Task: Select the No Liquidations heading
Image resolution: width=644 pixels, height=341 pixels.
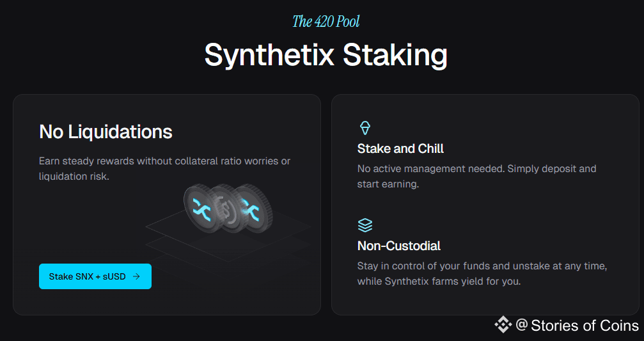Action: (x=106, y=132)
